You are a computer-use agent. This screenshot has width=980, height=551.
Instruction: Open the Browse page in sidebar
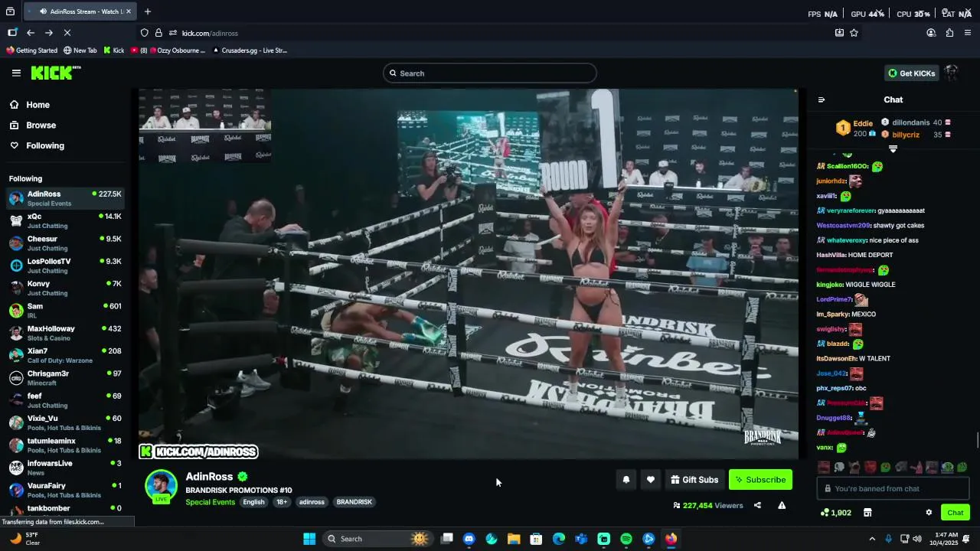click(41, 125)
